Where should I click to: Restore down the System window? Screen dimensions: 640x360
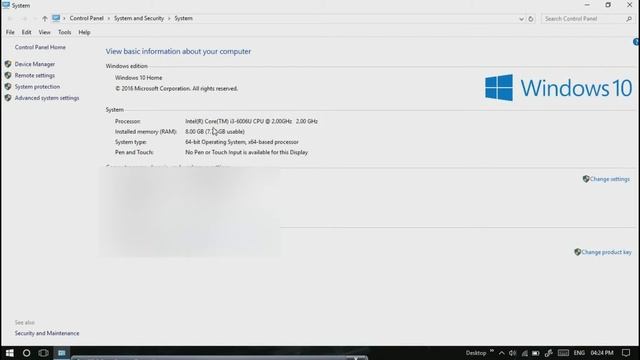click(608, 5)
